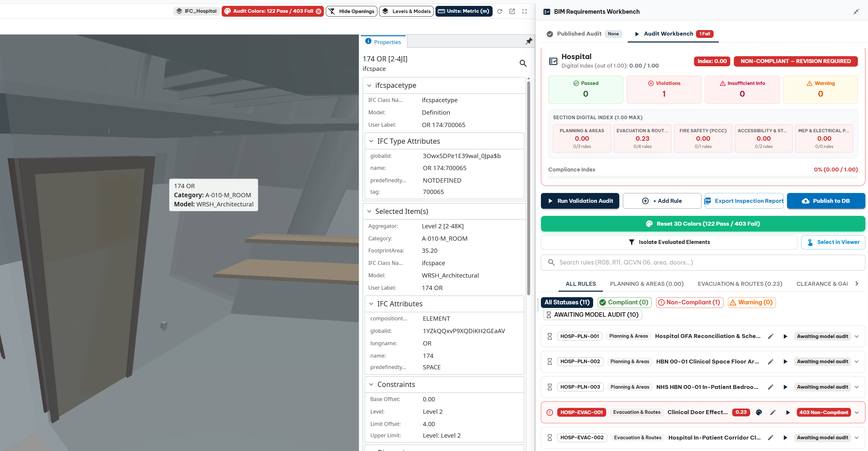
Task: Open viewer in new window icon
Action: coord(512,11)
